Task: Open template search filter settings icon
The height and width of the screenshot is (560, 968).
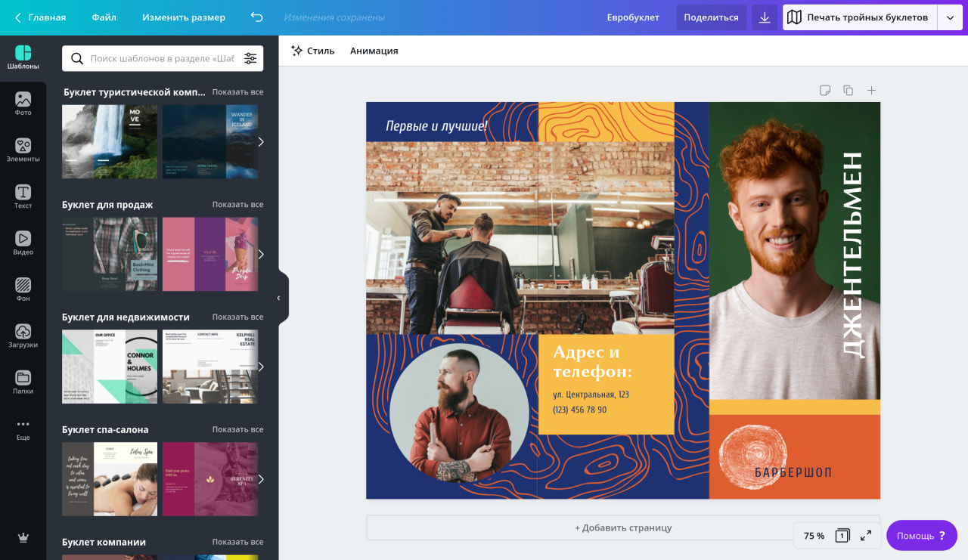Action: click(x=250, y=58)
